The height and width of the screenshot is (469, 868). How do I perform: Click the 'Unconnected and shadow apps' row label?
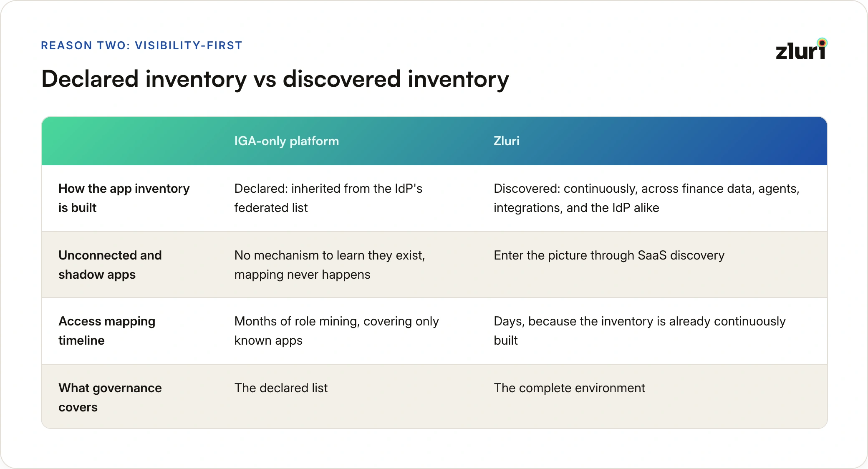coord(110,265)
